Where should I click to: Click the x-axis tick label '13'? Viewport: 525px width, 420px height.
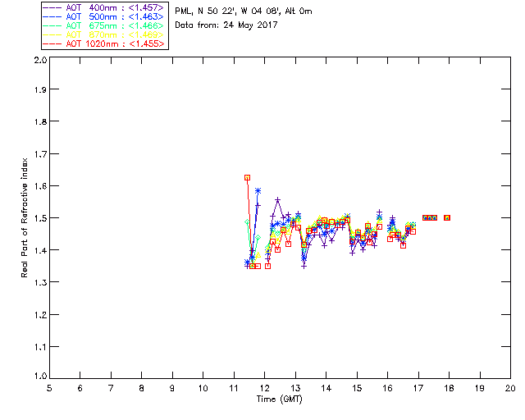coord(295,388)
